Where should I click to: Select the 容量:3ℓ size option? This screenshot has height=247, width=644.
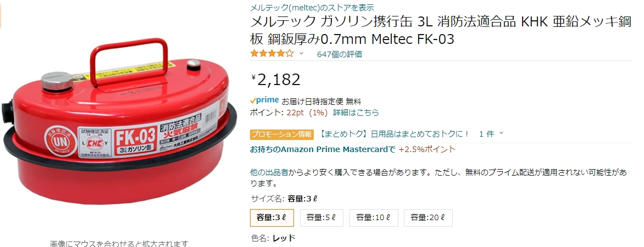[272, 217]
